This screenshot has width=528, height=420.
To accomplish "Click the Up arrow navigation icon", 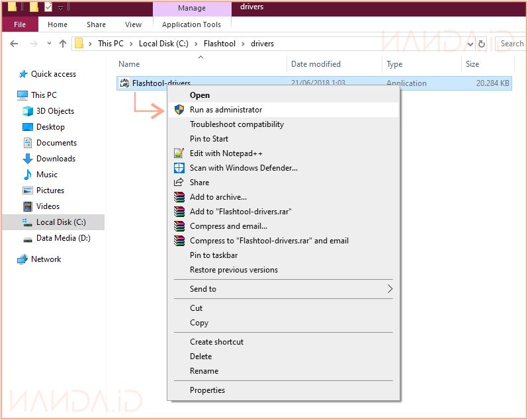I will click(x=63, y=44).
